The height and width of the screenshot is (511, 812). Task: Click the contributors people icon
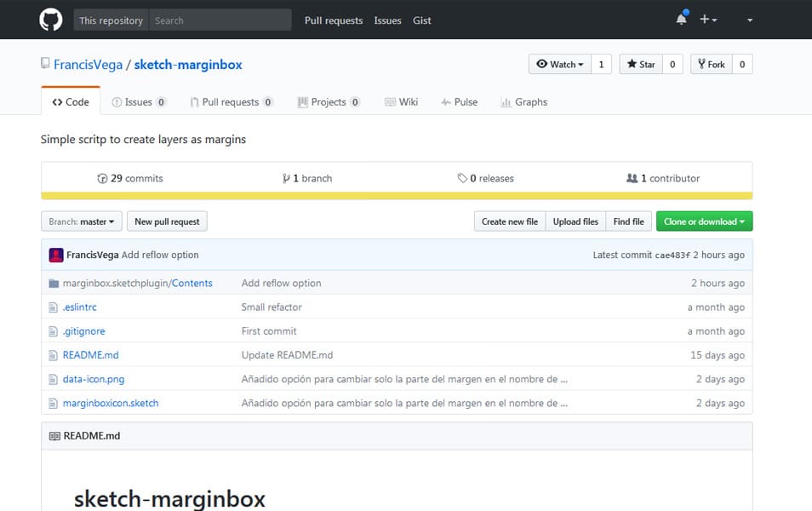click(632, 179)
